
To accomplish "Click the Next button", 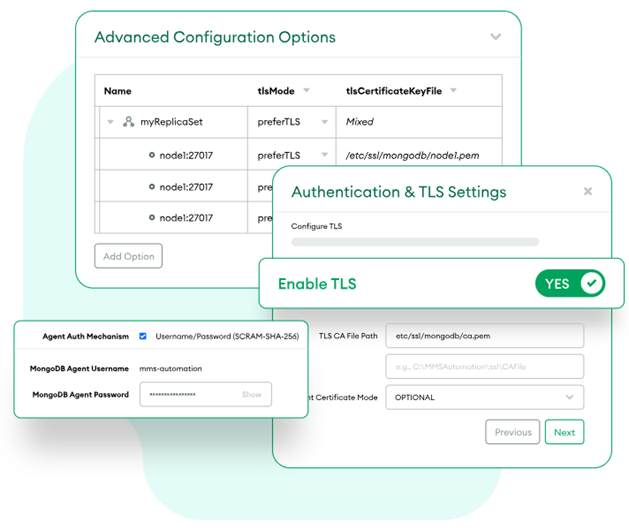I will click(x=564, y=432).
